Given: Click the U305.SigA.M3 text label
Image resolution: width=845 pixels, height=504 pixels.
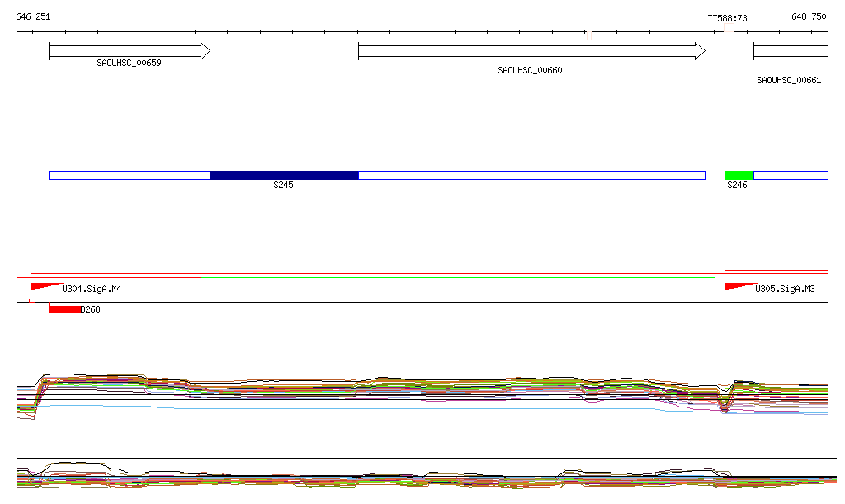Looking at the screenshot, I should (x=785, y=290).
